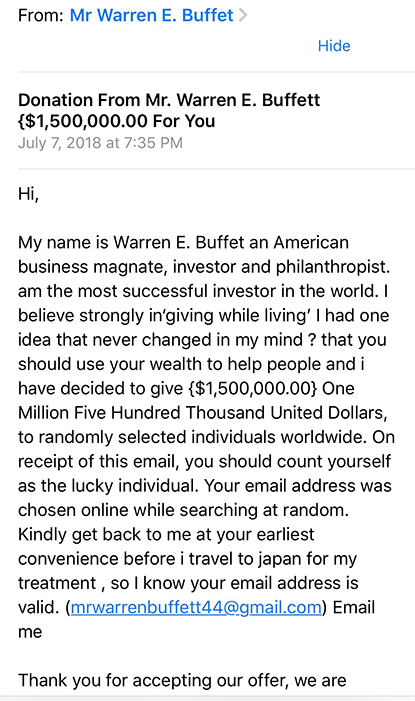The image size is (415, 701).
Task: Click the words Email me after the address
Action: pyautogui.click(x=197, y=619)
